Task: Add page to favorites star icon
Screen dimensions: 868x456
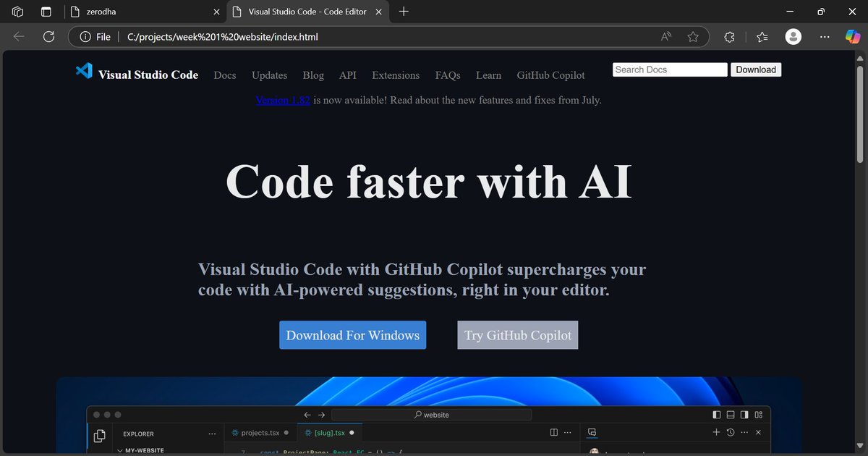Action: (693, 37)
